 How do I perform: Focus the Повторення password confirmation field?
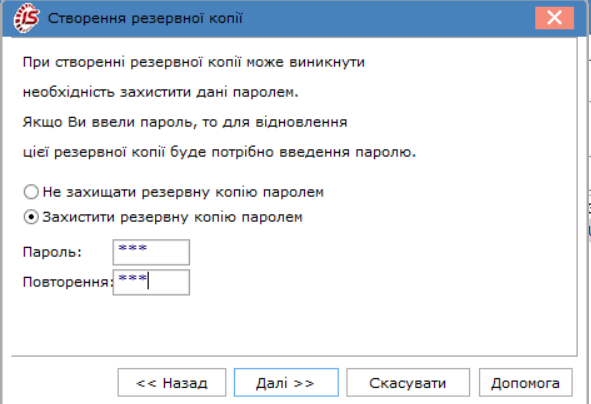click(151, 282)
